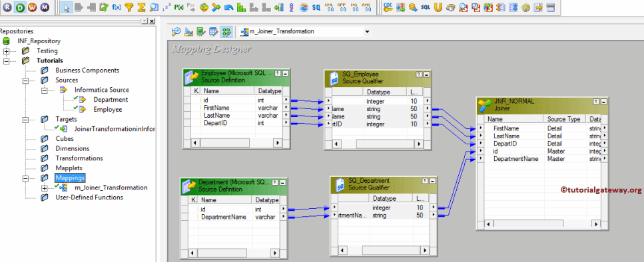Select INF_Repository in the navigator
The image size is (644, 262).
(39, 41)
